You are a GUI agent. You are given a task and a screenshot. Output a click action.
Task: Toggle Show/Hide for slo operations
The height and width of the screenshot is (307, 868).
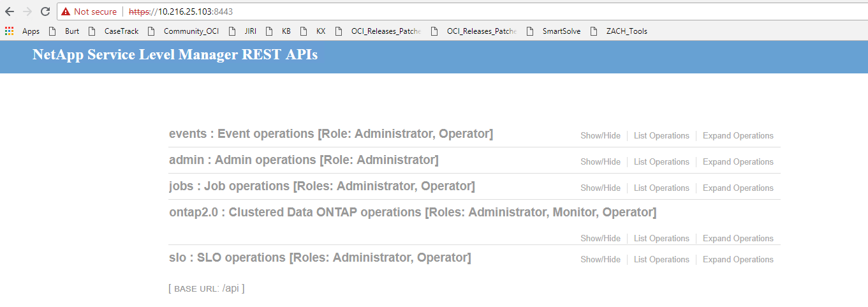pos(600,259)
